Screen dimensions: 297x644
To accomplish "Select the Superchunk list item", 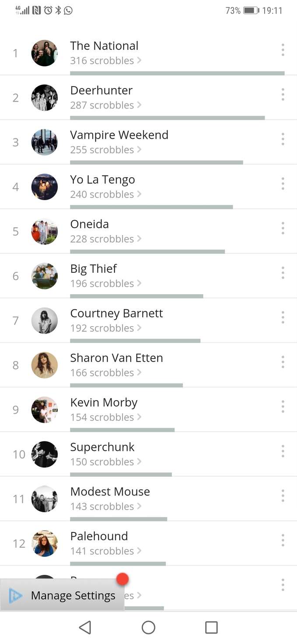I will pos(148,454).
